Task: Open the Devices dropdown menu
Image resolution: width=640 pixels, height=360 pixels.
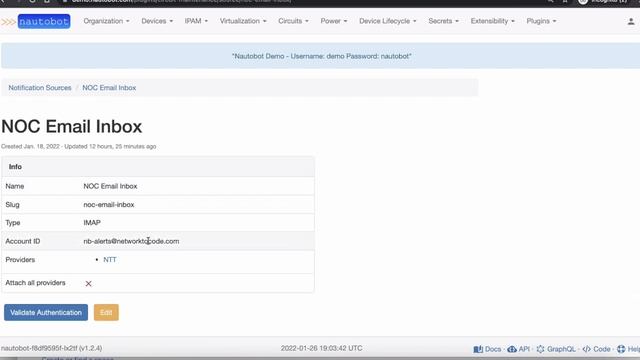Action: pos(157,21)
